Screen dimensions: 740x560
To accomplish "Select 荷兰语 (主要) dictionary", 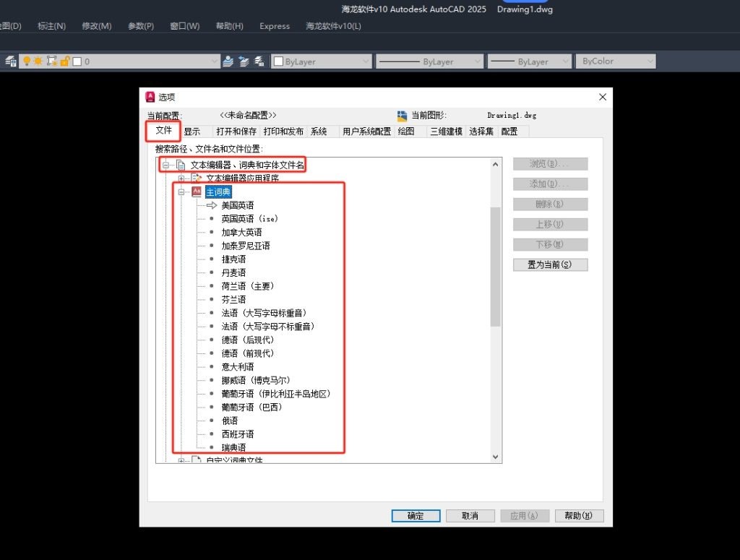I will (x=248, y=286).
